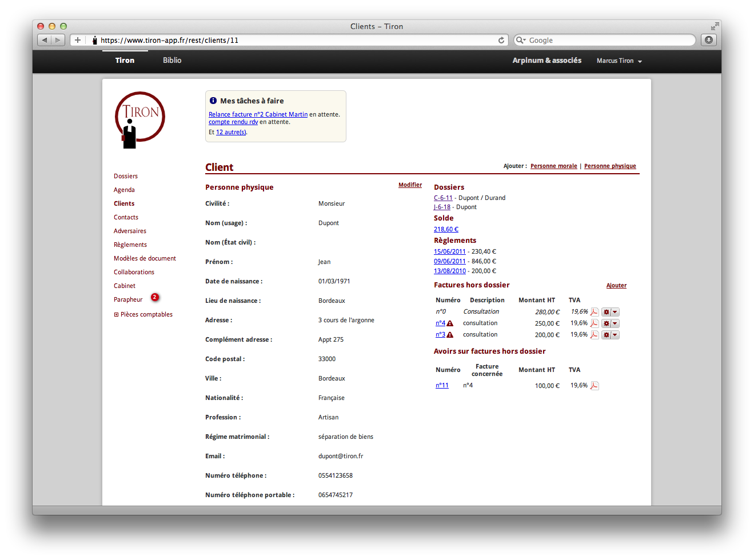The width and height of the screenshot is (754, 560).
Task: Open Contacts in sidebar
Action: click(126, 217)
